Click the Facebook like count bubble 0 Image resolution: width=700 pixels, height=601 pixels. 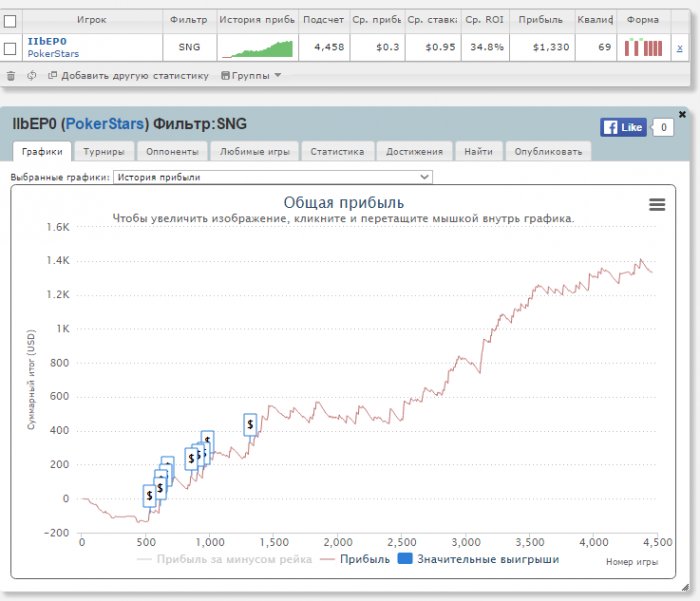(x=663, y=127)
